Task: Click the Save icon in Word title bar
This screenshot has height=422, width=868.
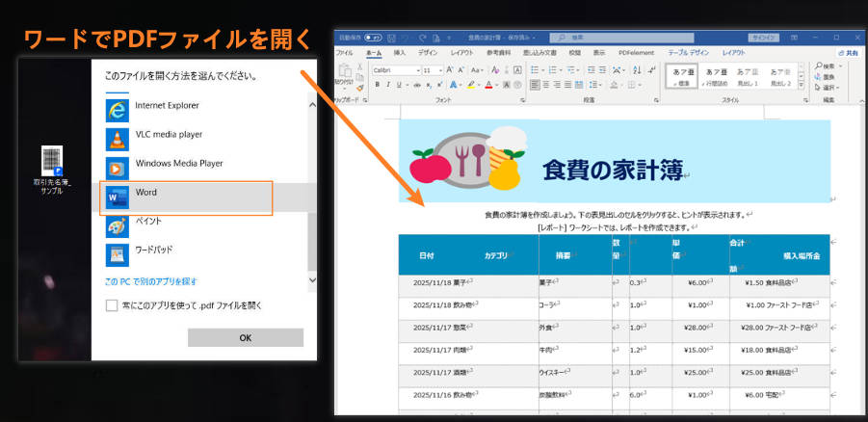Action: coord(392,38)
